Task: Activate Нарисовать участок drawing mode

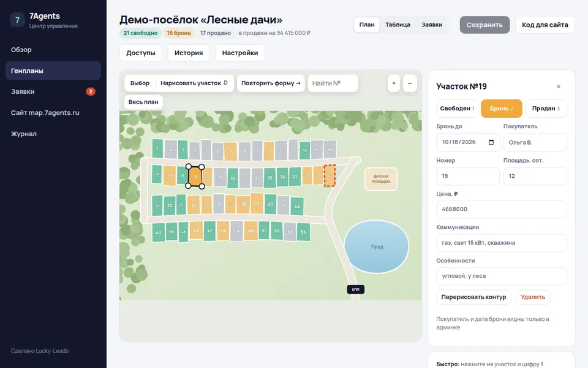Action: 194,83
